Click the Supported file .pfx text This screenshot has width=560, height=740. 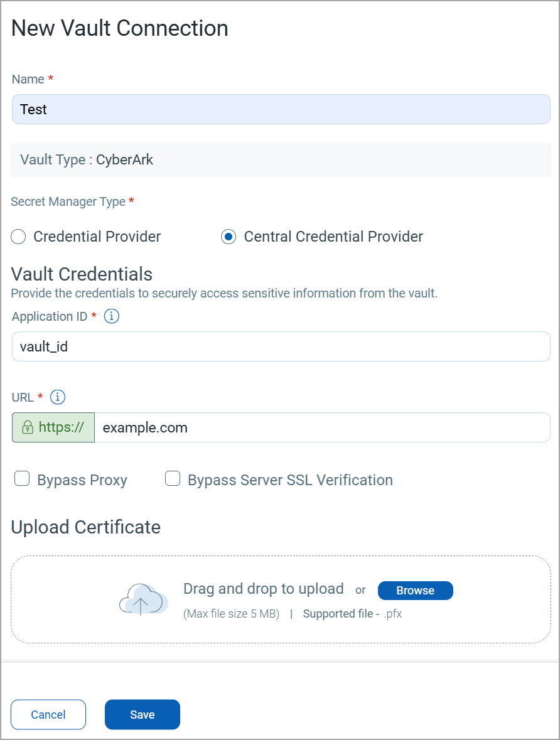click(x=352, y=614)
